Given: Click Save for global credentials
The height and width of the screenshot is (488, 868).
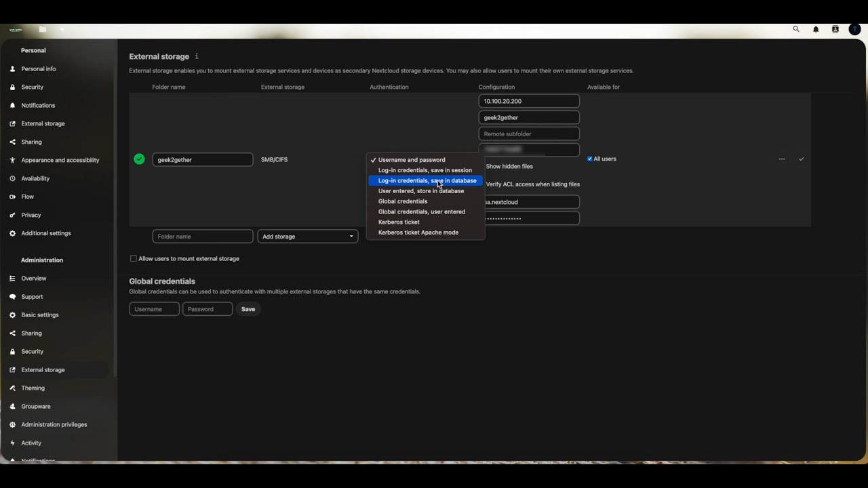Looking at the screenshot, I should point(248,309).
